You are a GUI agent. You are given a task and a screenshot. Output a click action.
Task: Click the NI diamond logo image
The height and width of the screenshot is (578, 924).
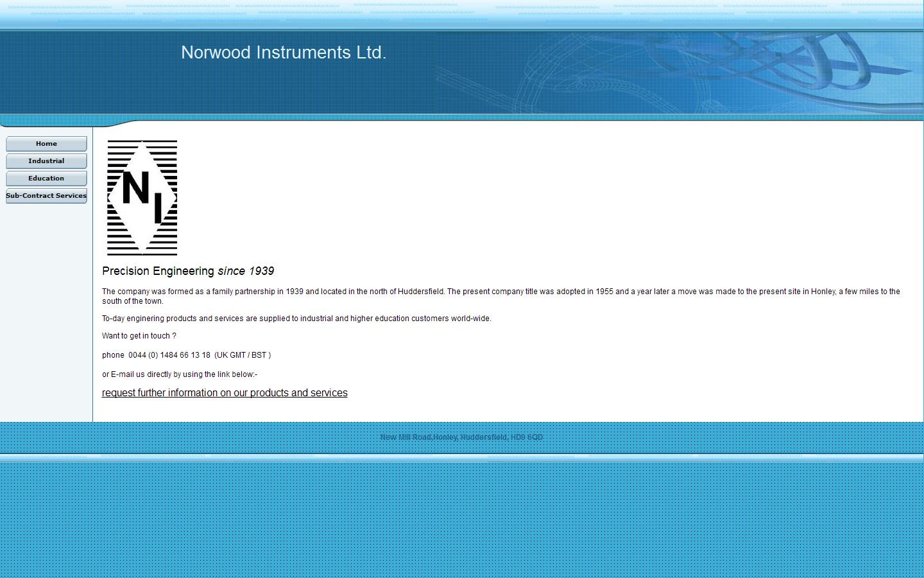click(x=142, y=197)
